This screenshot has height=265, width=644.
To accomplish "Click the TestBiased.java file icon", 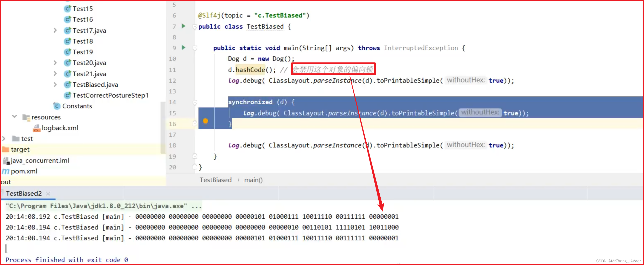I will point(67,85).
